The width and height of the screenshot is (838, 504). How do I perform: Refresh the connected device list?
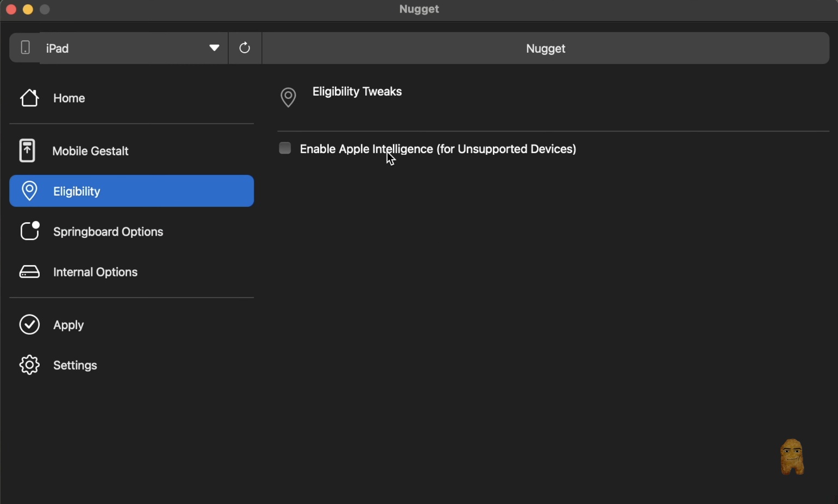coord(245,48)
